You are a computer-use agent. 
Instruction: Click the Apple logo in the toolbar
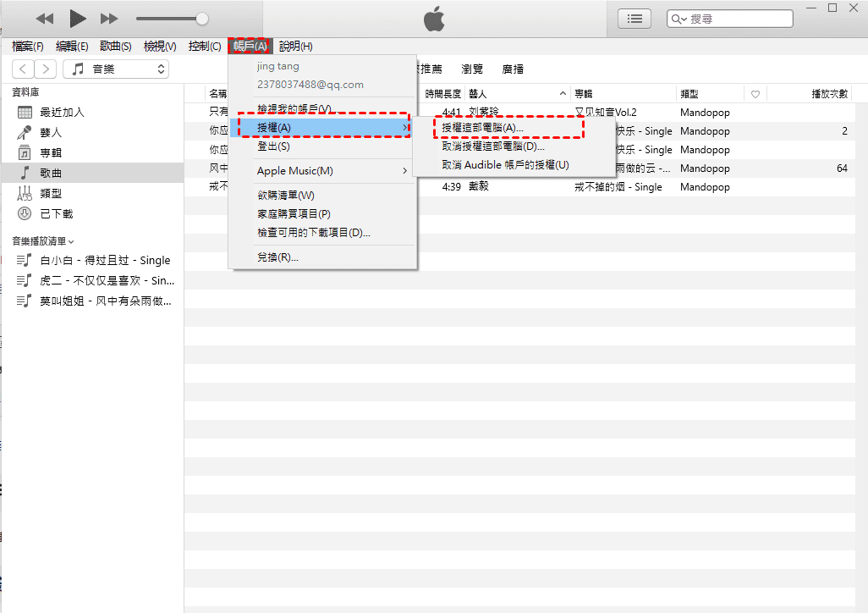pos(433,18)
